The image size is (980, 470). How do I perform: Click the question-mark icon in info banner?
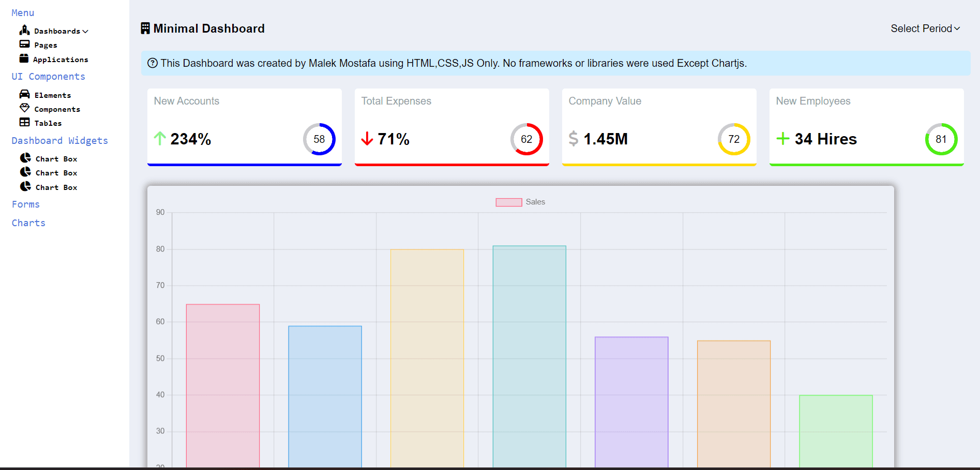[x=153, y=63]
